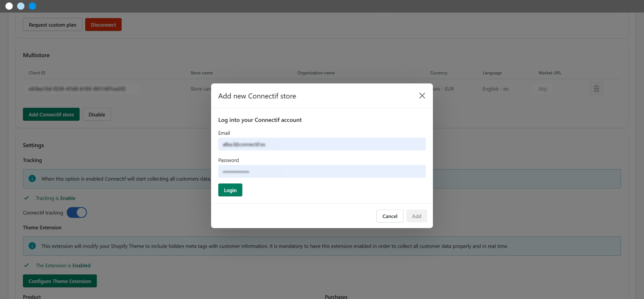Click the EUR currency cell
The height and width of the screenshot is (299, 644).
pyautogui.click(x=443, y=89)
